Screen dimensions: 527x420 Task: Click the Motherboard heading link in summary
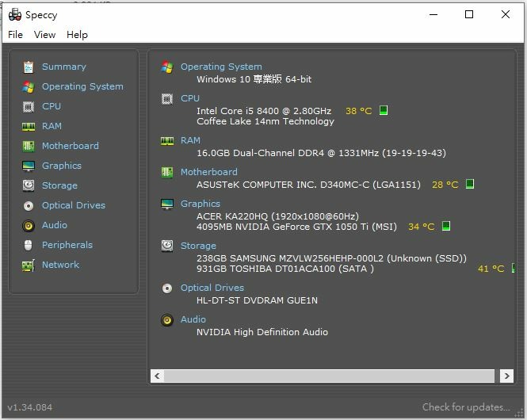click(x=209, y=173)
